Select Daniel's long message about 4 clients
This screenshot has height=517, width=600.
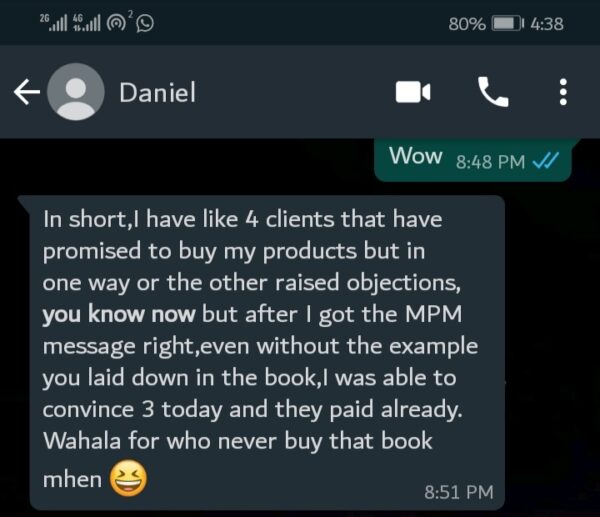(x=267, y=352)
